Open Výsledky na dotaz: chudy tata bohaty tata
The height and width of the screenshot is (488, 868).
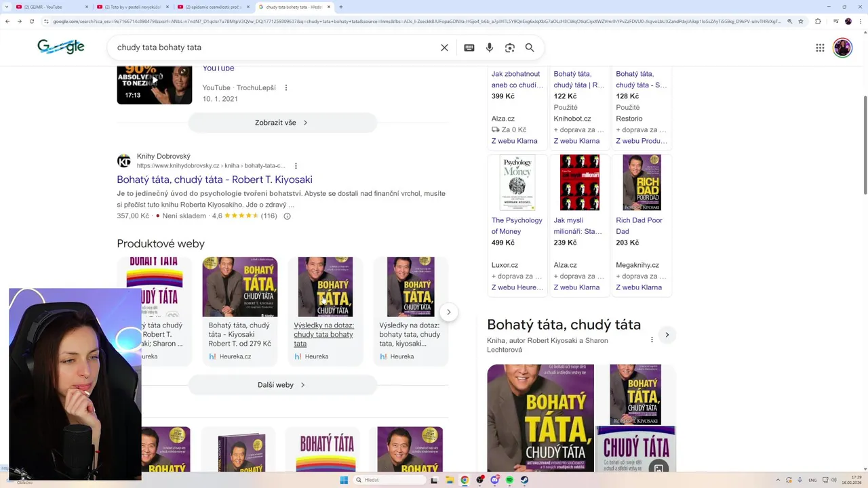pos(323,334)
